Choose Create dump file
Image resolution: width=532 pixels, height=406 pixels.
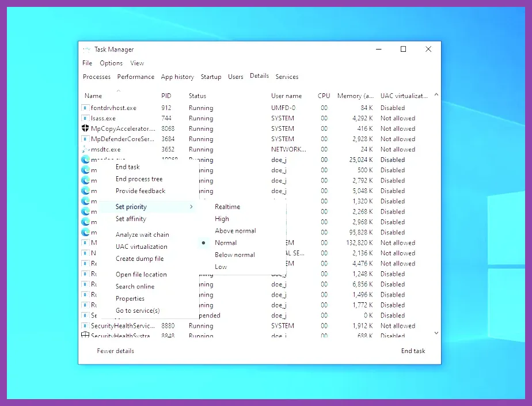(139, 259)
